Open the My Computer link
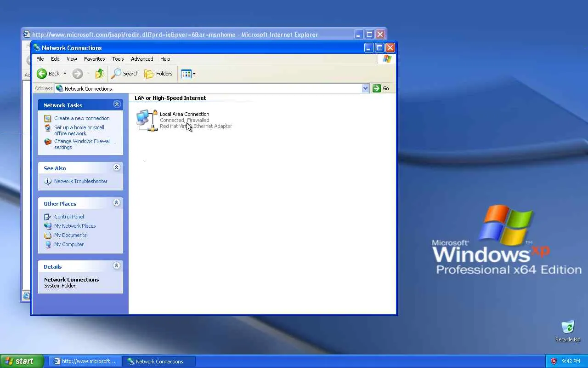The height and width of the screenshot is (368, 588). click(69, 244)
